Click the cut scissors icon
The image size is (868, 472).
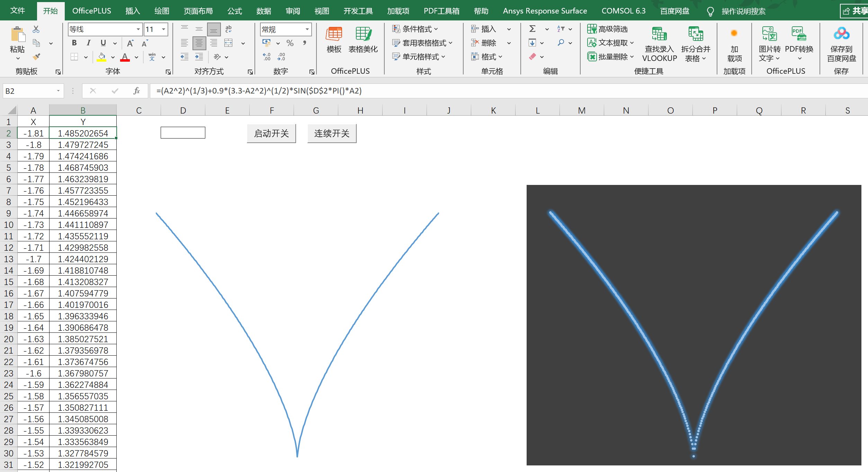[x=36, y=29]
